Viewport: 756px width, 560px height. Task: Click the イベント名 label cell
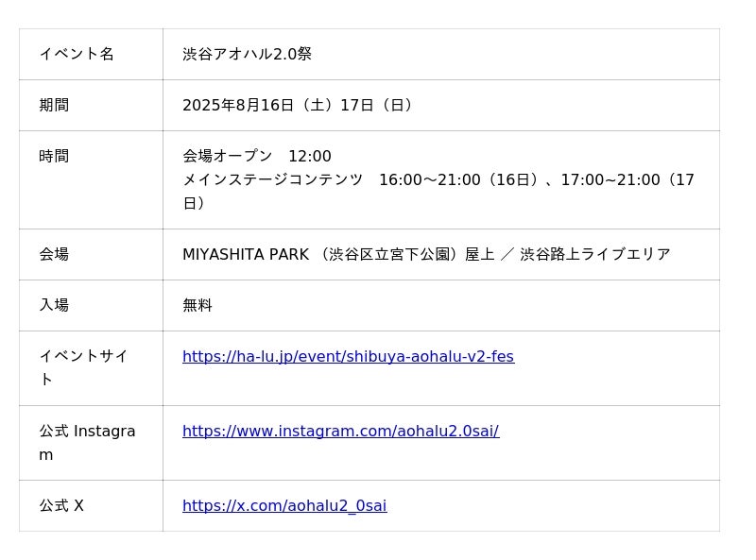click(77, 54)
